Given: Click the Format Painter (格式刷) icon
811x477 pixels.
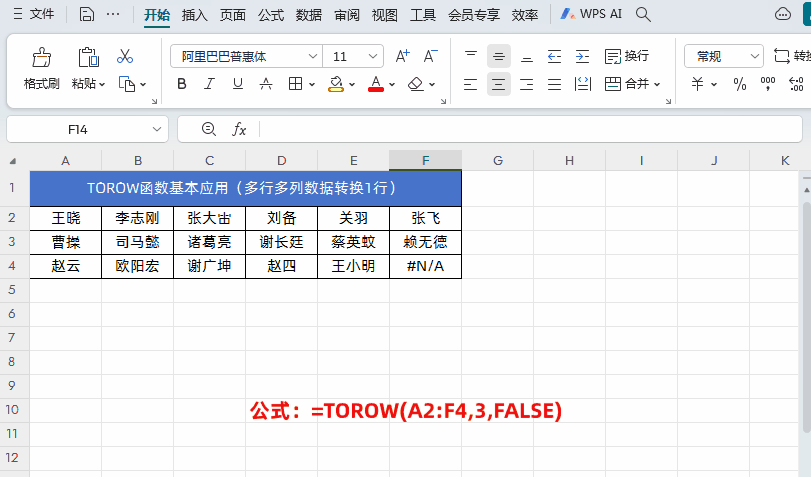Looking at the screenshot, I should pyautogui.click(x=41, y=57).
